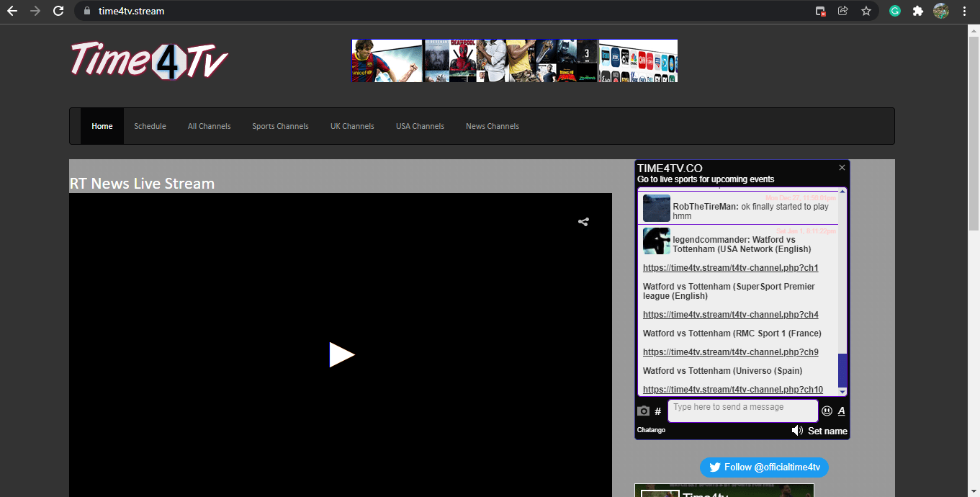The width and height of the screenshot is (980, 497).
Task: Open the Extensions puzzle icon
Action: tap(917, 12)
